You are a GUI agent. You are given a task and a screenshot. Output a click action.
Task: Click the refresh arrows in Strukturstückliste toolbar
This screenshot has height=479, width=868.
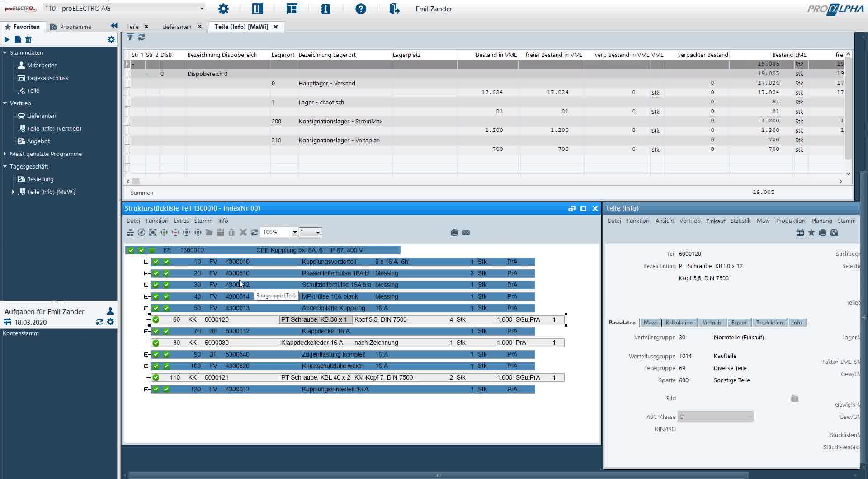[255, 232]
